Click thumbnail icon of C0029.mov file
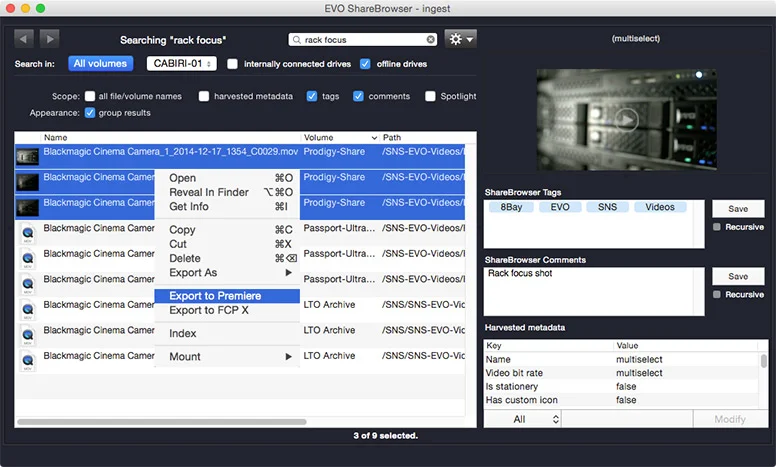 (27, 157)
